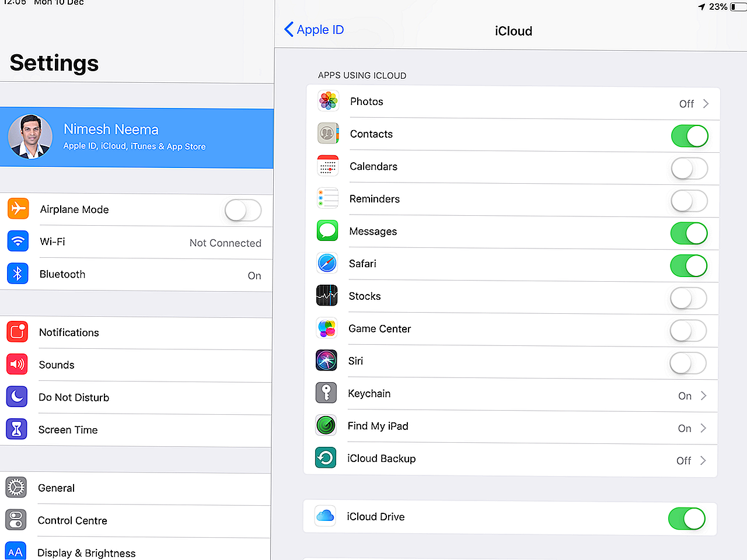Tap the iCloud Drive cloud icon
Screen dimensions: 747x560
[325, 516]
